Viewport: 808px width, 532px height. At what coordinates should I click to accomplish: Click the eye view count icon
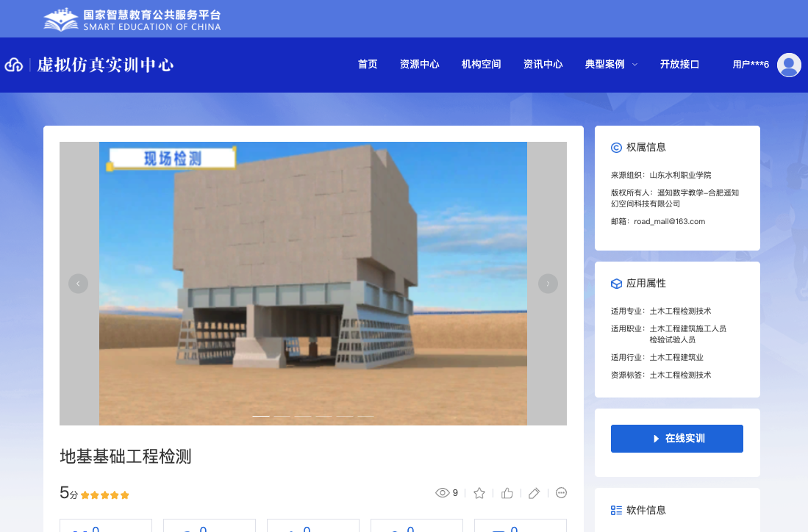click(443, 493)
